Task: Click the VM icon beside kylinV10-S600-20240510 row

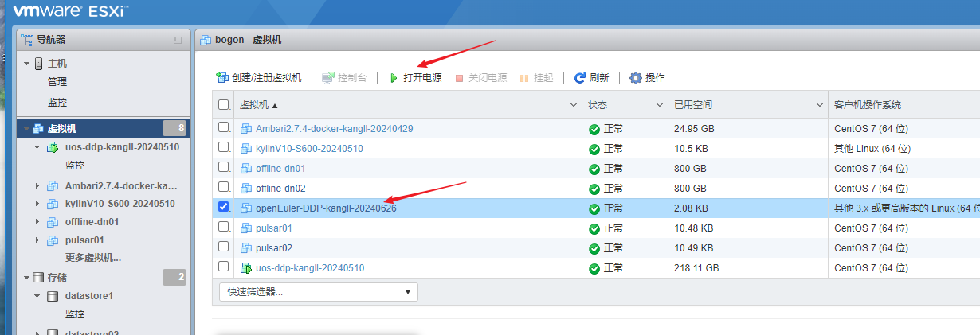Action: click(x=246, y=149)
